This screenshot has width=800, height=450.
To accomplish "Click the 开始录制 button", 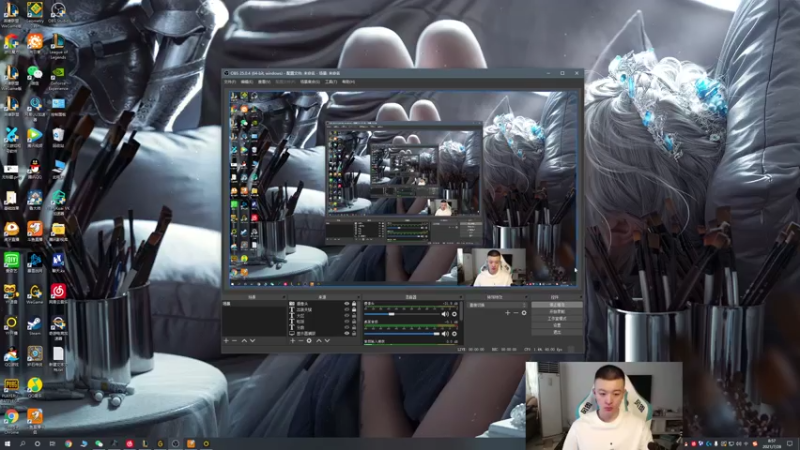I will click(x=557, y=311).
